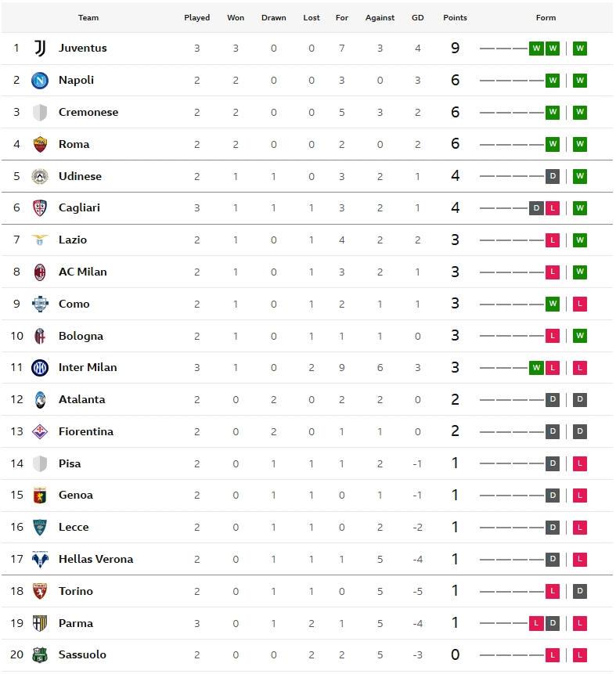Image resolution: width=616 pixels, height=674 pixels.
Task: Click the Fiorentina purple diamond badge
Action: [40, 431]
